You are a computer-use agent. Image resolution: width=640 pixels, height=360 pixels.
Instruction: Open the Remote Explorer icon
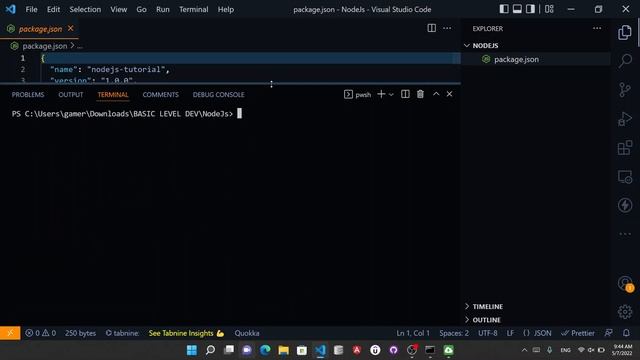click(x=624, y=177)
